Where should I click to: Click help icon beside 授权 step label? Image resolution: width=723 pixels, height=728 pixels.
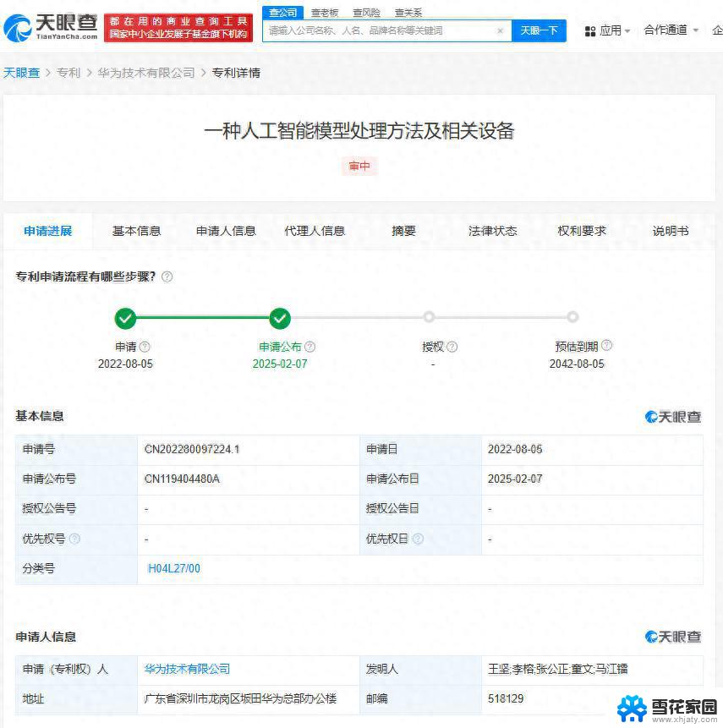click(452, 347)
